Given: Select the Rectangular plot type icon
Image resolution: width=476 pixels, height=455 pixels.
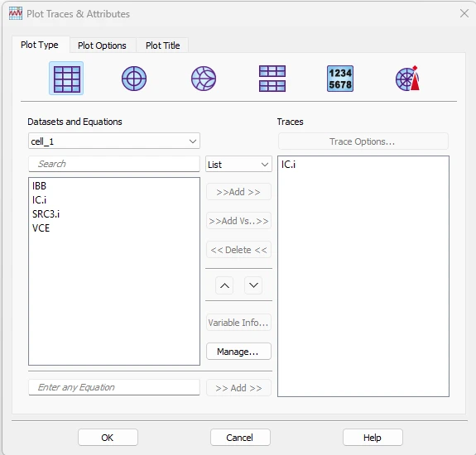Looking at the screenshot, I should coord(66,79).
